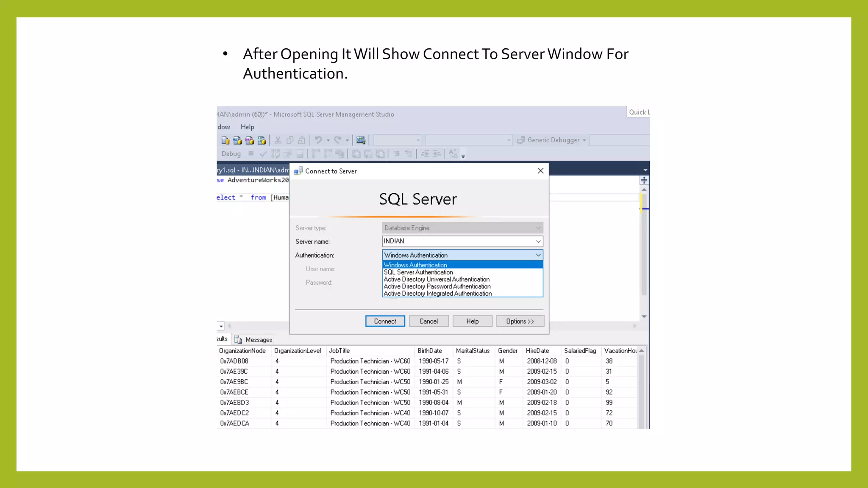Open the Server name INDIAN combo box

(462, 241)
